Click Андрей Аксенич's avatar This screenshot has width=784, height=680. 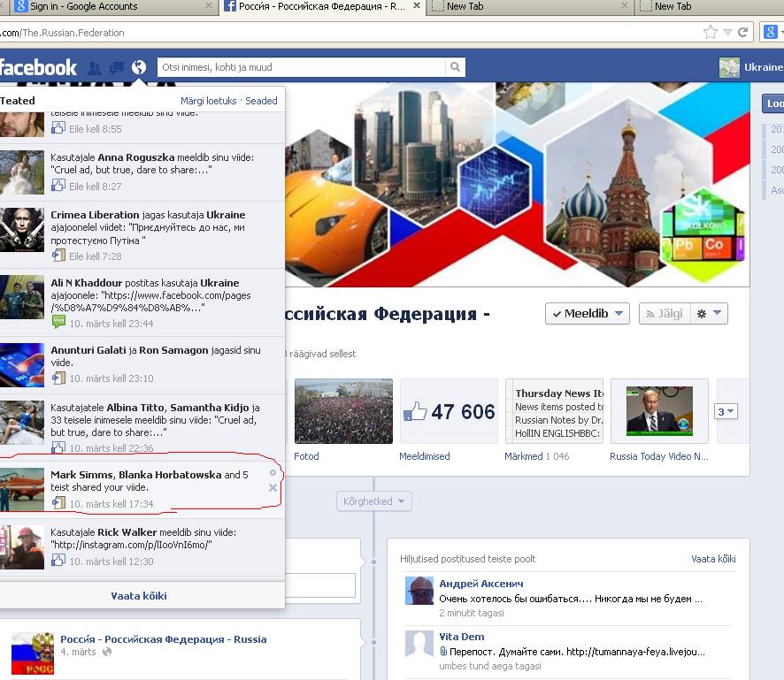pyautogui.click(x=419, y=591)
